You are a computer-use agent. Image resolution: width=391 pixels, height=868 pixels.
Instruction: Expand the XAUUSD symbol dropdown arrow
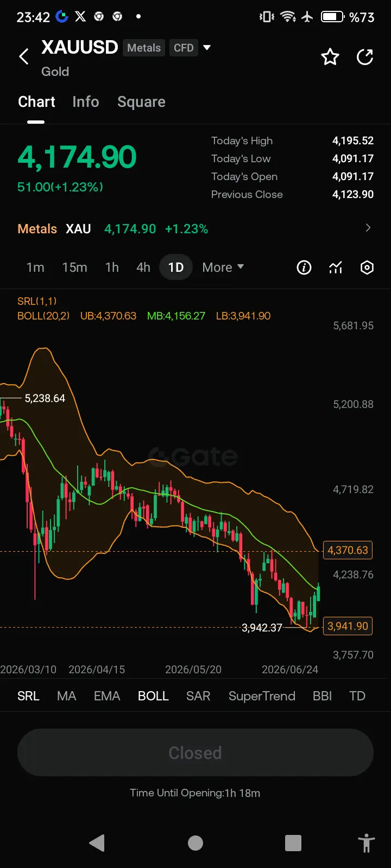point(207,48)
